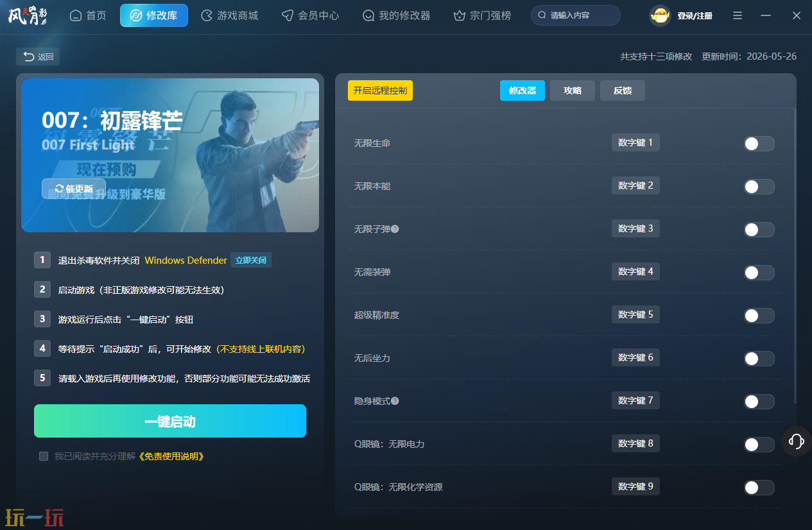The height and width of the screenshot is (530, 812).
Task: Click the 返回 back button
Action: 38,56
